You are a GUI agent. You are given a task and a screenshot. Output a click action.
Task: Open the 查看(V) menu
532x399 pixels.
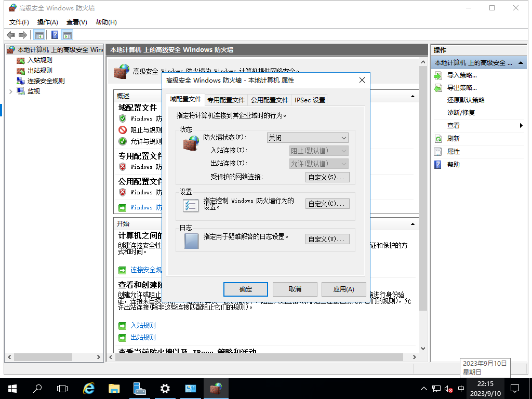pyautogui.click(x=77, y=22)
